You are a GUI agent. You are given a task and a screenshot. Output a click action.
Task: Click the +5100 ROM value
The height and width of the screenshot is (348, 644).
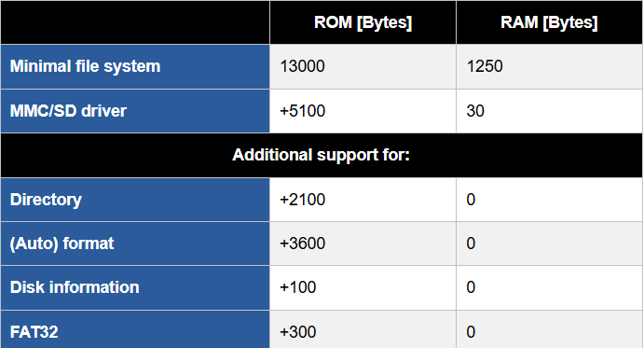point(302,111)
